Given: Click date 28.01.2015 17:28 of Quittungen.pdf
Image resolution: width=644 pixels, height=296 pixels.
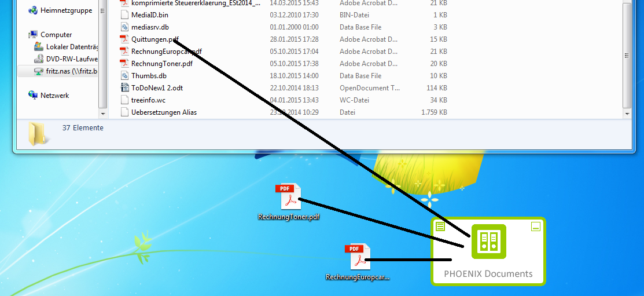Looking at the screenshot, I should (294, 39).
